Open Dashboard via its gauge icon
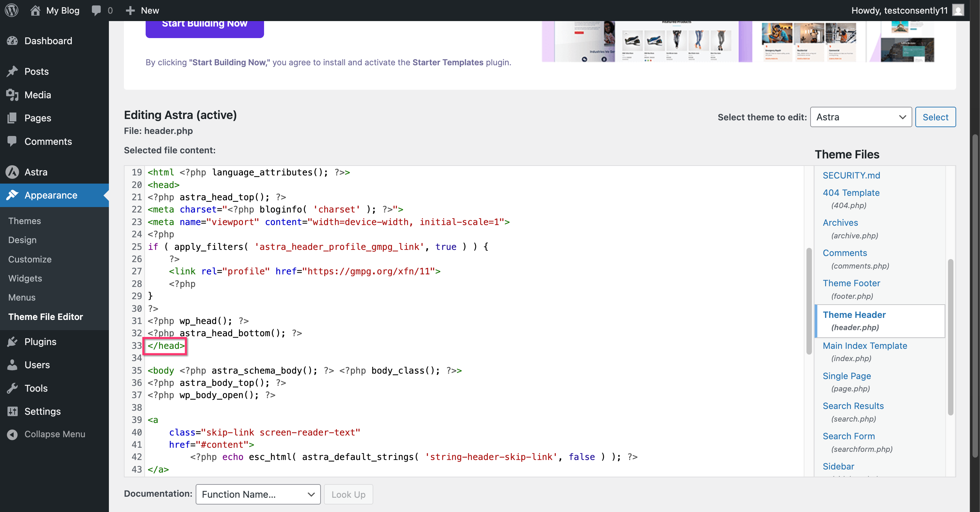The width and height of the screenshot is (980, 512). 12,41
